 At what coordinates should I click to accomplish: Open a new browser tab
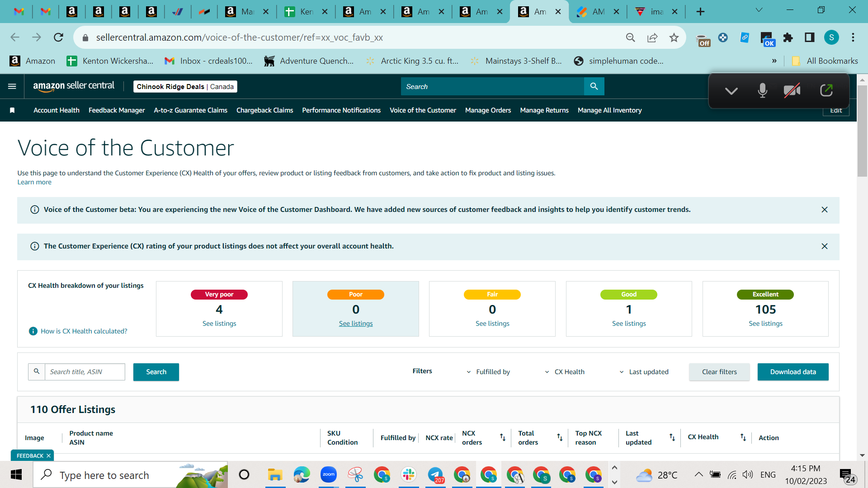pyautogui.click(x=700, y=12)
